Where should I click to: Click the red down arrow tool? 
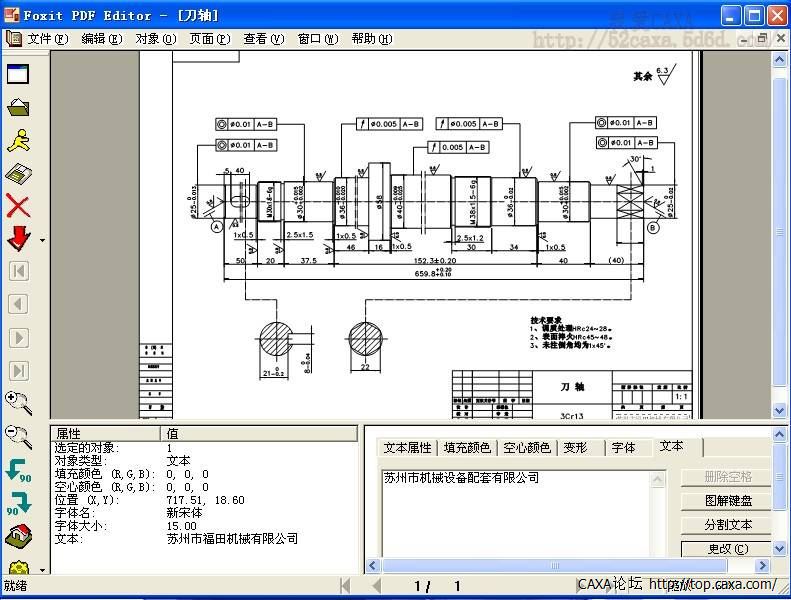[19, 238]
